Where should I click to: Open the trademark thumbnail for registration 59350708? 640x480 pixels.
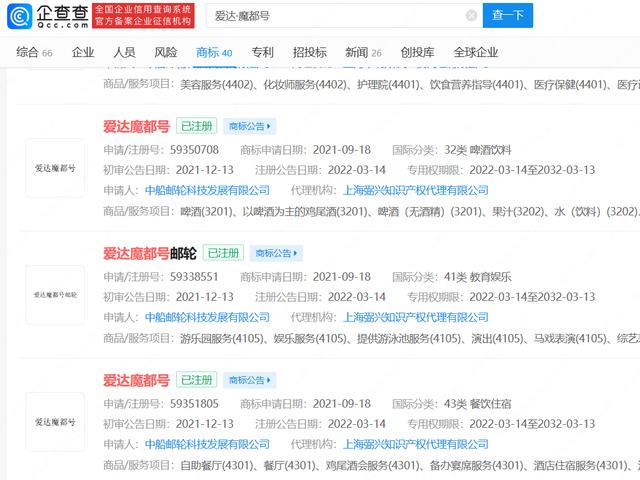(x=55, y=168)
